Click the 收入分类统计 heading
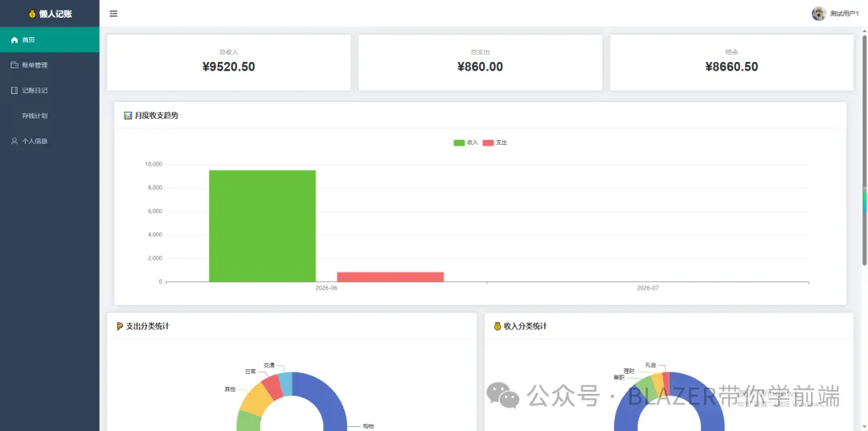Image resolution: width=868 pixels, height=431 pixels. pos(526,326)
